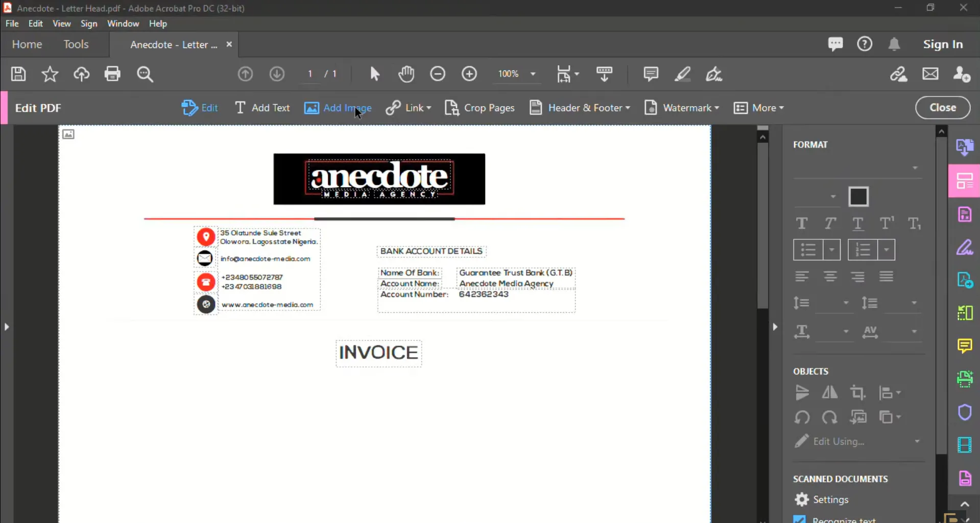The image size is (980, 523).
Task: Click the Save file icon
Action: click(18, 74)
